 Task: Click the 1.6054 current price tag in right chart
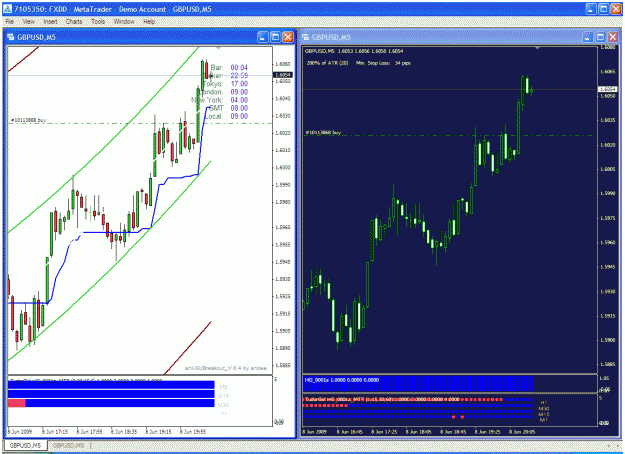click(607, 89)
